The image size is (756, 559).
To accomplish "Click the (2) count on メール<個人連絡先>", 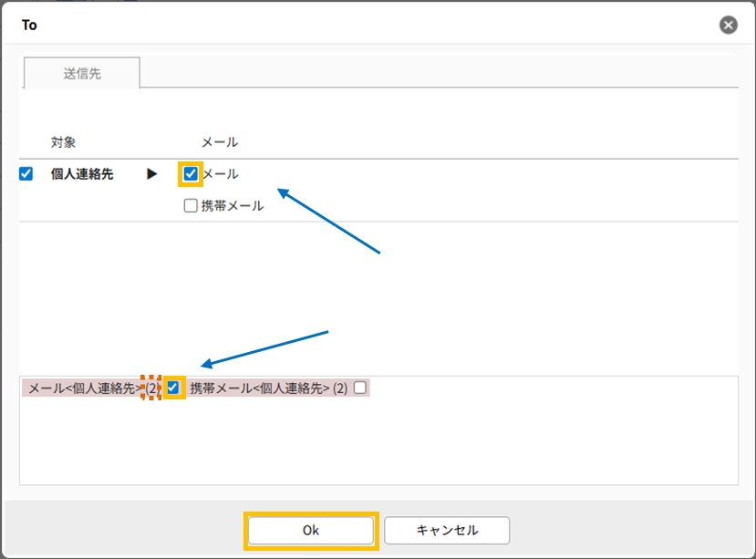I will pos(152,388).
